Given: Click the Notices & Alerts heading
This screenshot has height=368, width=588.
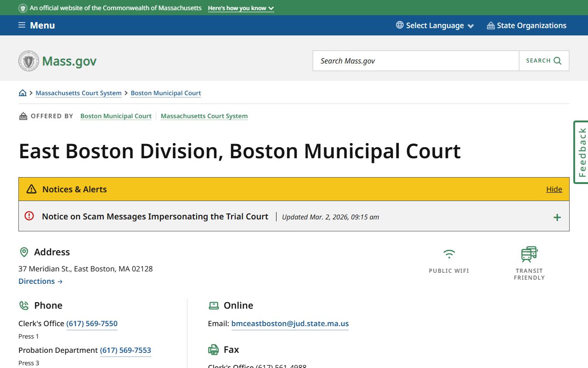Looking at the screenshot, I should click(74, 189).
